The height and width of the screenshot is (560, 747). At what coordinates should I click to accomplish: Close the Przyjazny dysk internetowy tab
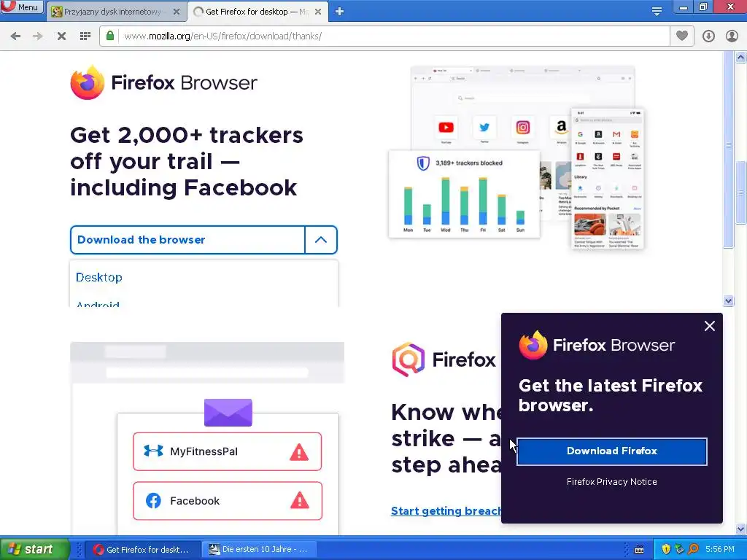[177, 12]
